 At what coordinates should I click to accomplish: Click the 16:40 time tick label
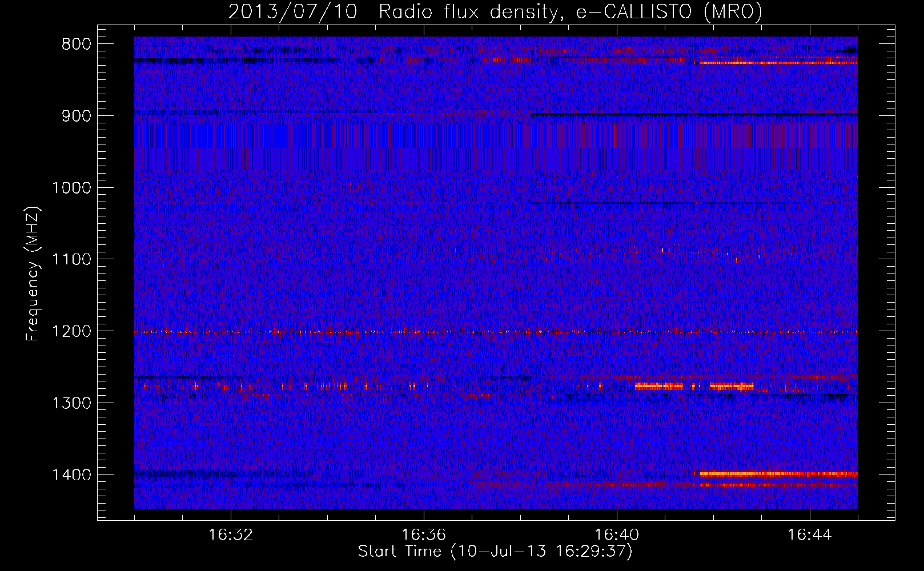click(617, 535)
